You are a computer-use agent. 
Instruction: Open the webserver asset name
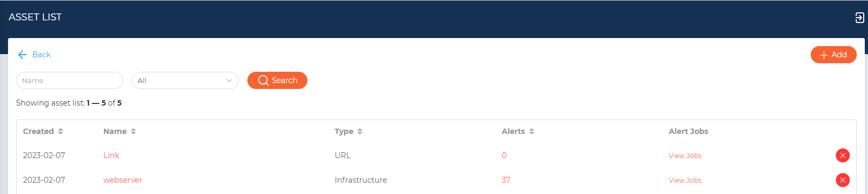[x=123, y=180]
